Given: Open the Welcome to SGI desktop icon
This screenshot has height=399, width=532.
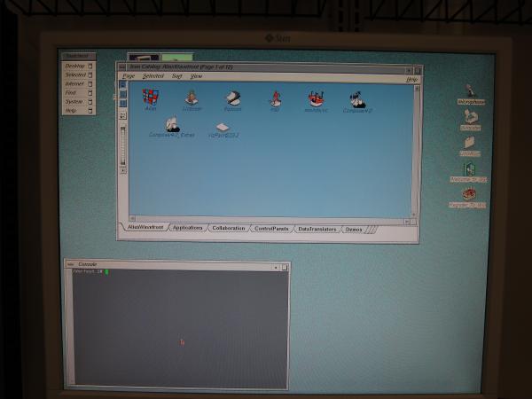Looking at the screenshot, I should (x=469, y=169).
